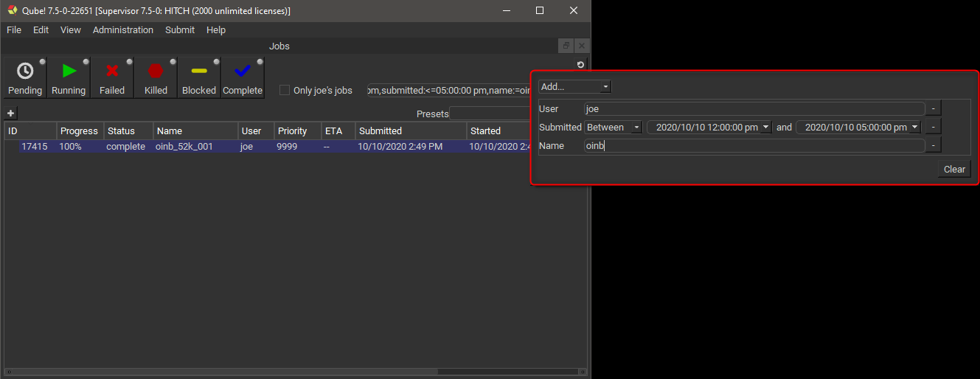Enable Only joe's jobs checkbox
This screenshot has height=379, width=980.
click(285, 91)
